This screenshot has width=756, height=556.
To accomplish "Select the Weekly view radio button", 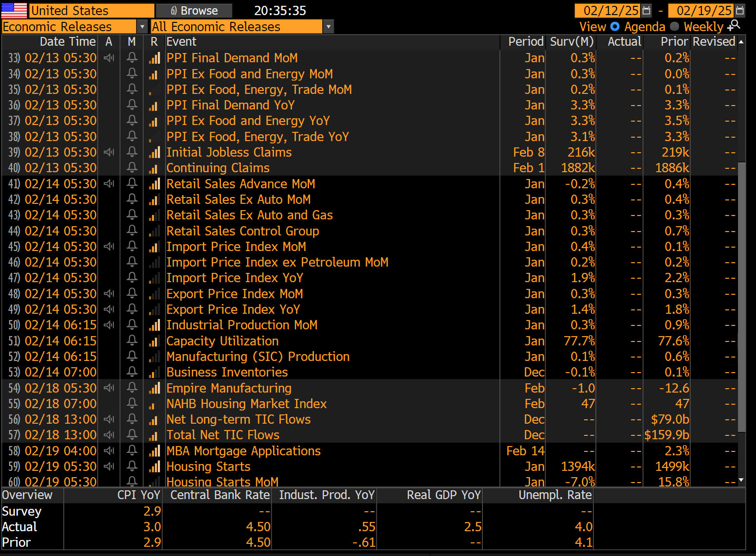I will 674,26.
